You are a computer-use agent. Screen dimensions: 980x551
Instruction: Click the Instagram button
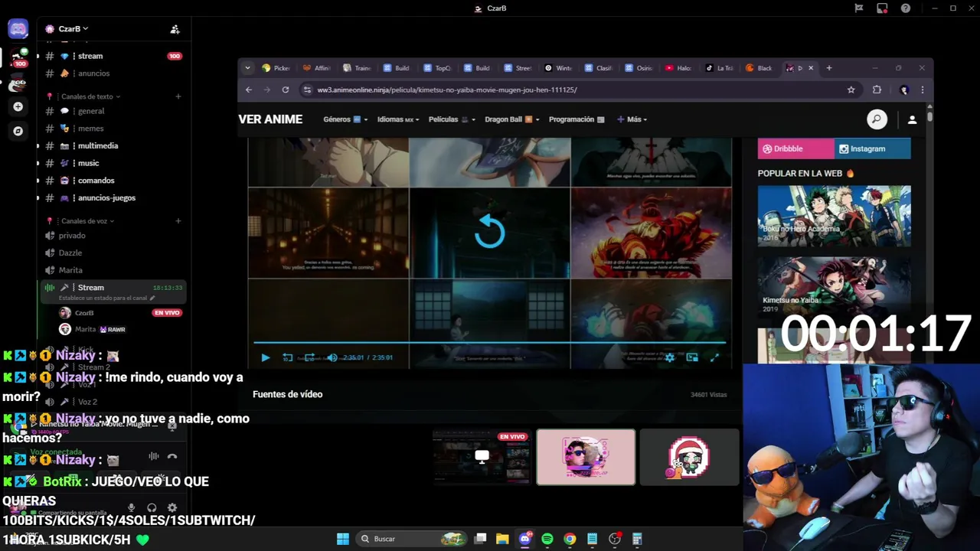pyautogui.click(x=873, y=148)
